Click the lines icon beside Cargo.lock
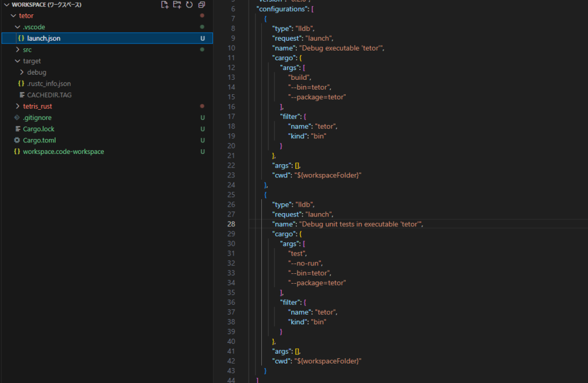588x383 pixels. coord(18,129)
